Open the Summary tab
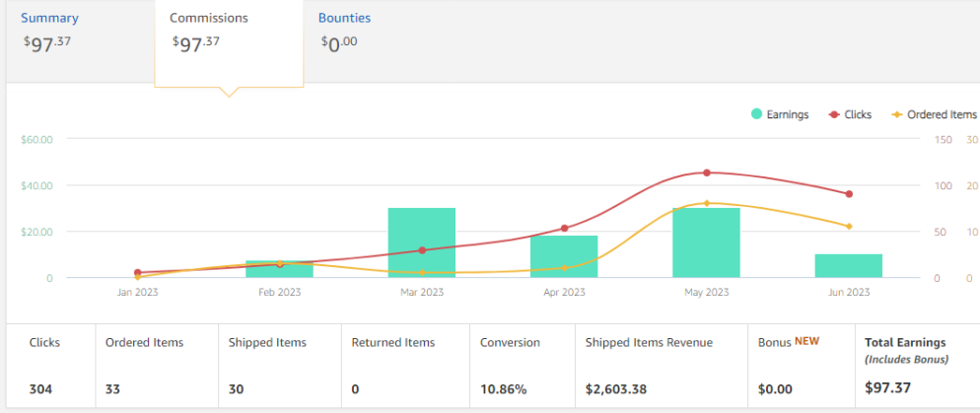The width and height of the screenshot is (980, 413). [x=50, y=19]
